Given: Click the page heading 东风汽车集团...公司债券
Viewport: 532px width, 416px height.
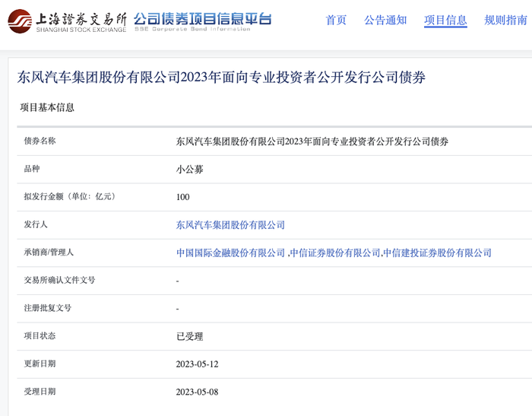Looking at the screenshot, I should pyautogui.click(x=221, y=78).
